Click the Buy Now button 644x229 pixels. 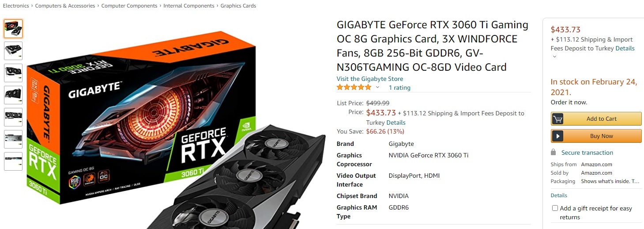coord(596,136)
